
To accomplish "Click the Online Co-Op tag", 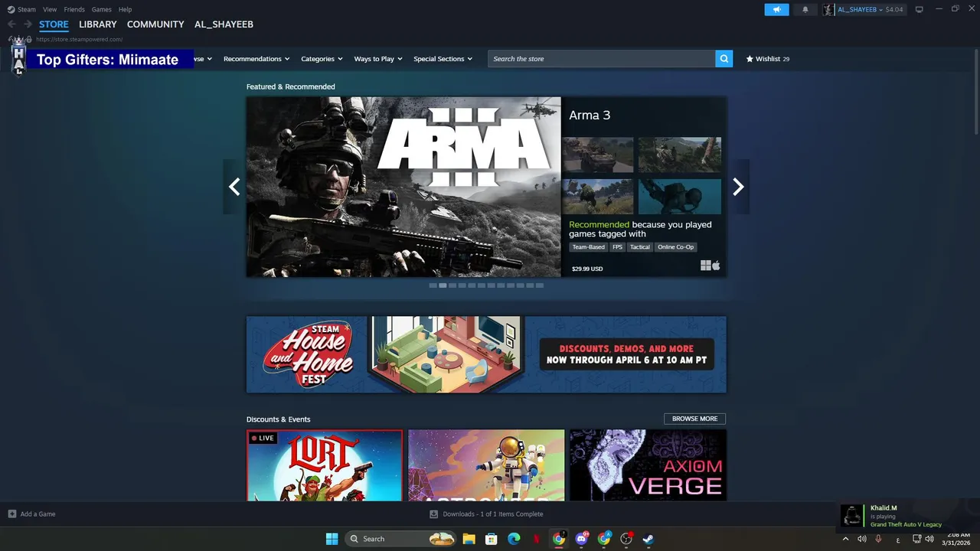I will [x=675, y=247].
